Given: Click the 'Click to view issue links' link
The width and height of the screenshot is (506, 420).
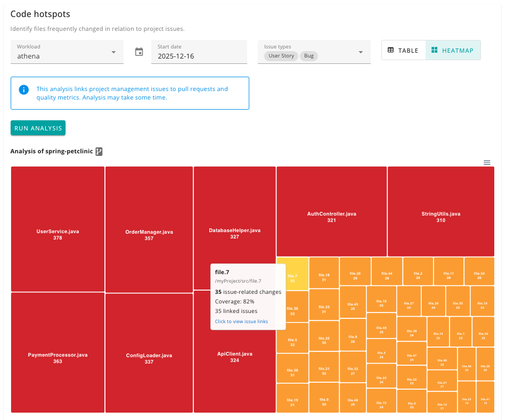Looking at the screenshot, I should (241, 321).
